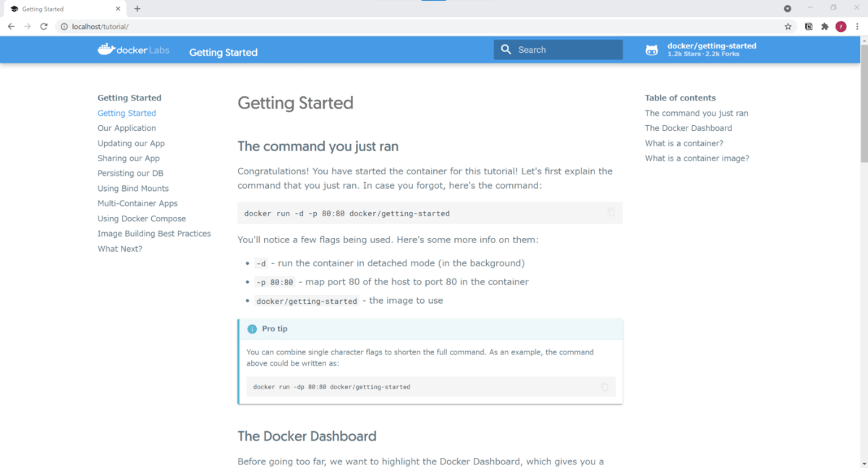Open the Chrome three-dot menu

(856, 26)
